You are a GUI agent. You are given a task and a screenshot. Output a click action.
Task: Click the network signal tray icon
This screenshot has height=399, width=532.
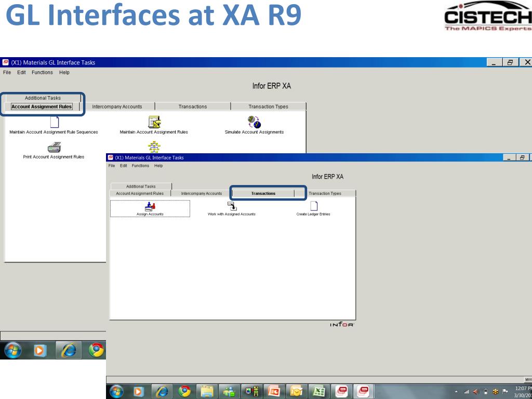pyautogui.click(x=467, y=392)
